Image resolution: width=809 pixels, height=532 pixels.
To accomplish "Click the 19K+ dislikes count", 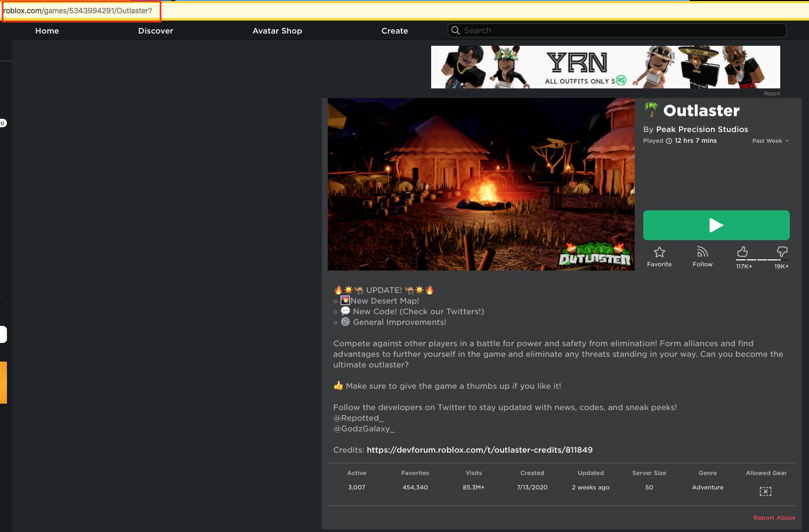I will tap(781, 266).
